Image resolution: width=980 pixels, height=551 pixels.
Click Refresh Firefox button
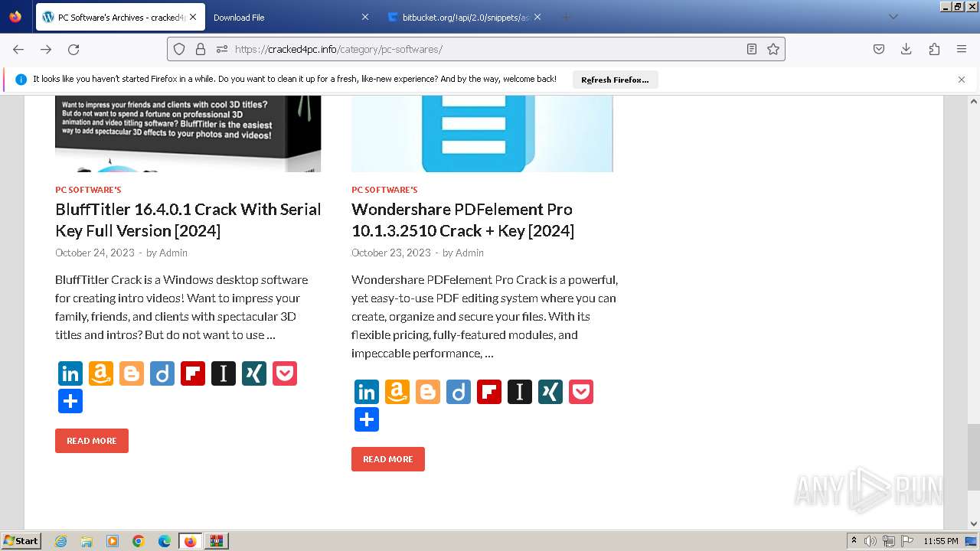615,80
